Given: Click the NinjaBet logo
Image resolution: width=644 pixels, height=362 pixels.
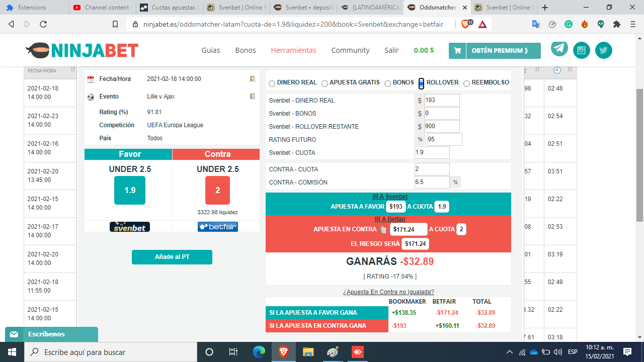Looking at the screenshot, I should click(82, 50).
